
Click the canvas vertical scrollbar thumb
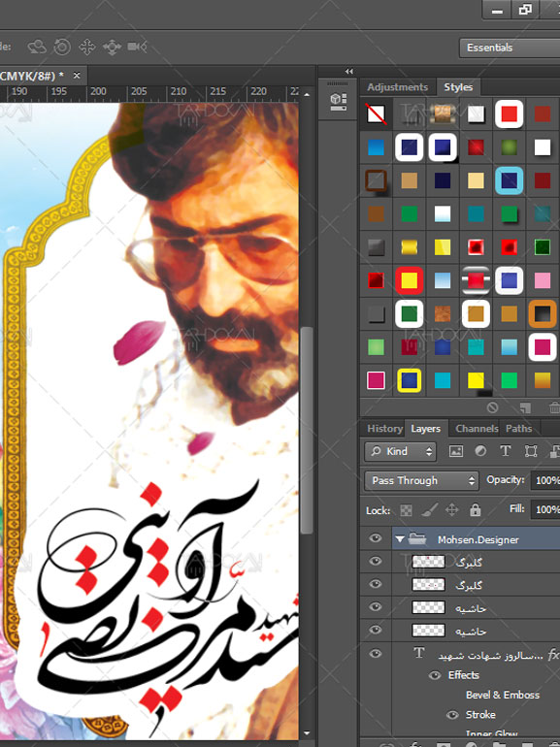click(x=307, y=430)
